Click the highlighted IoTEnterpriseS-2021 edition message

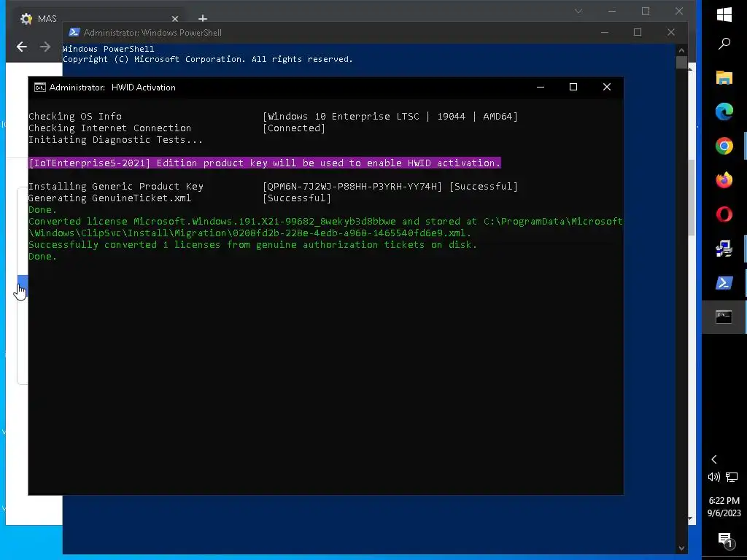(x=265, y=163)
